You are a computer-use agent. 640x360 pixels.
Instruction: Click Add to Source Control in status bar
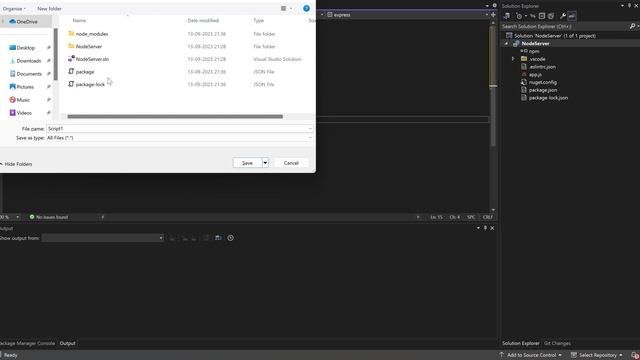point(531,355)
